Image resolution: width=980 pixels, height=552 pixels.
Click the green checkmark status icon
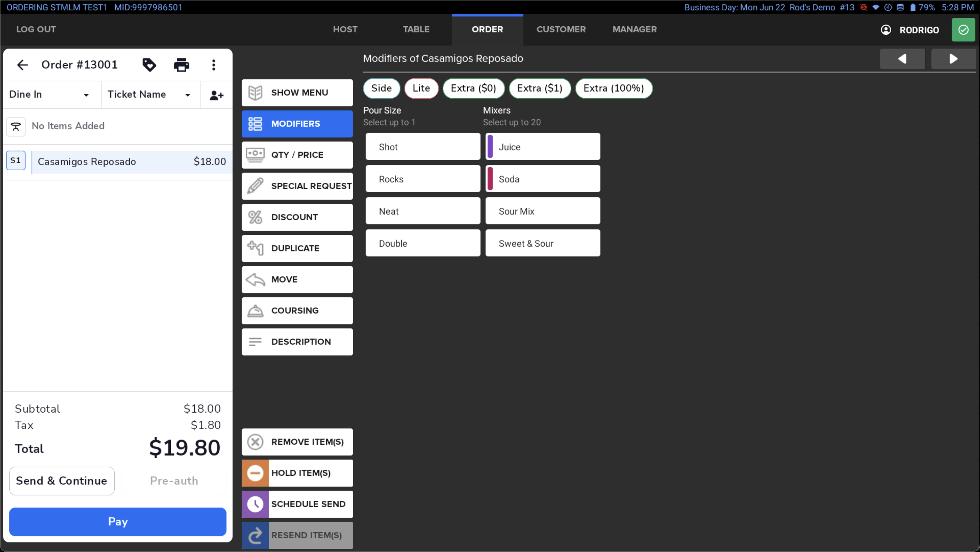[x=963, y=30]
